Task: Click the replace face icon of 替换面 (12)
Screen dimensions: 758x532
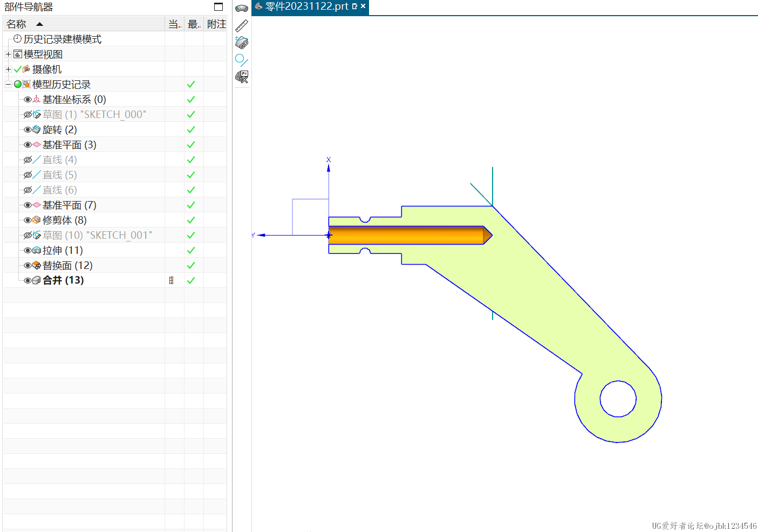Action: (37, 266)
